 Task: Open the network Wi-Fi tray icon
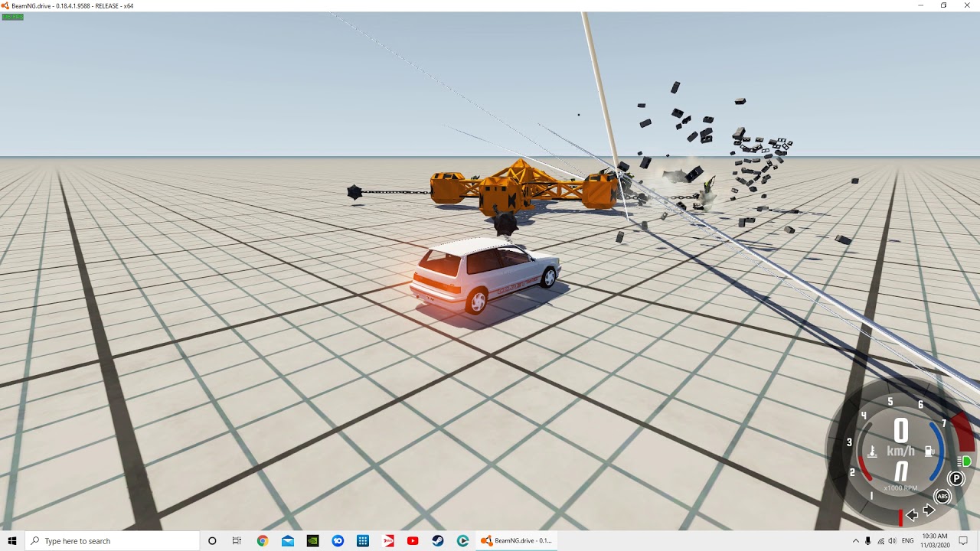[x=880, y=541]
